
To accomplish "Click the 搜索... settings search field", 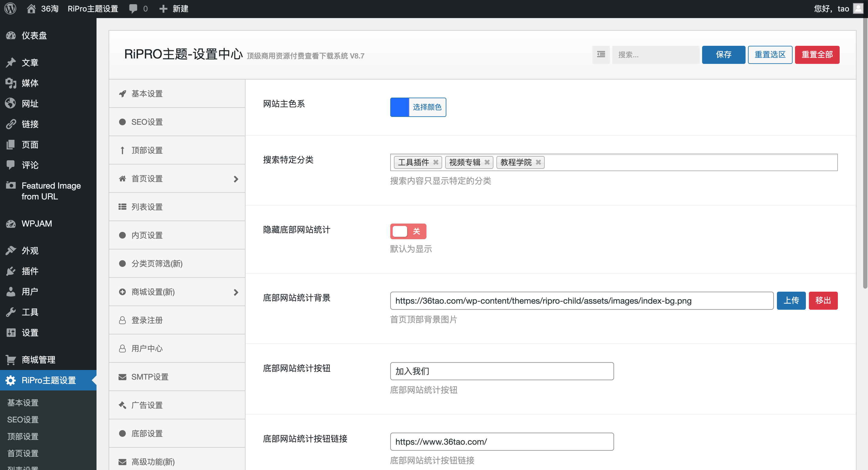I will [656, 55].
